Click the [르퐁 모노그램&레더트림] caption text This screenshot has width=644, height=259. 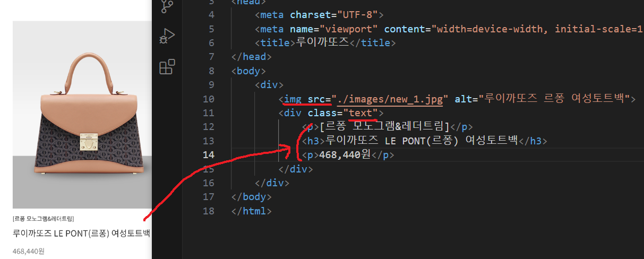click(44, 218)
